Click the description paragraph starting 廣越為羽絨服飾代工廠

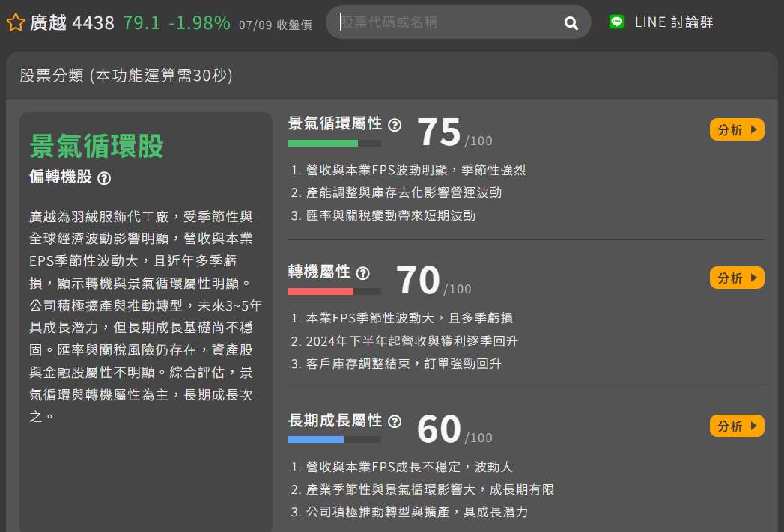pyautogui.click(x=145, y=317)
